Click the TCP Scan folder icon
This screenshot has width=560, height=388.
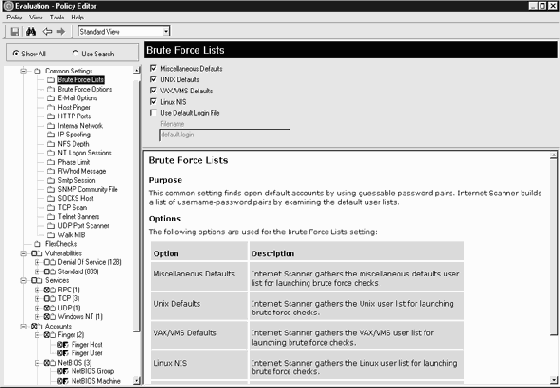(51, 208)
